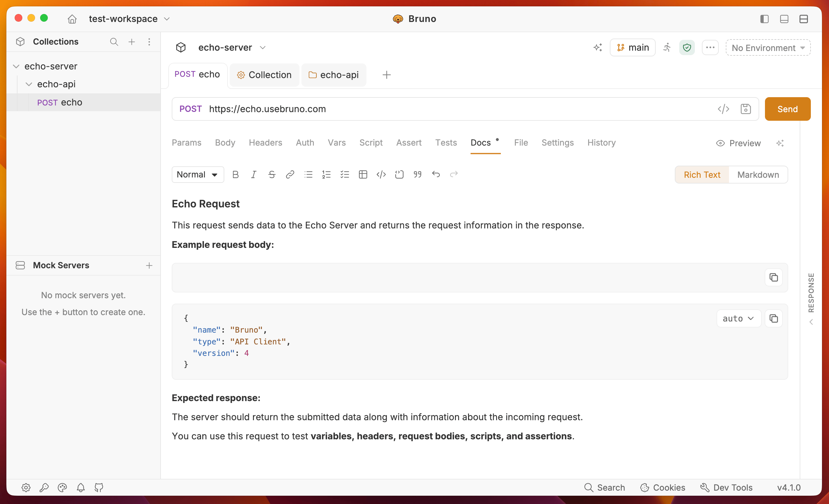This screenshot has width=829, height=504.
Task: Open the theme palette icon
Action: click(x=62, y=487)
